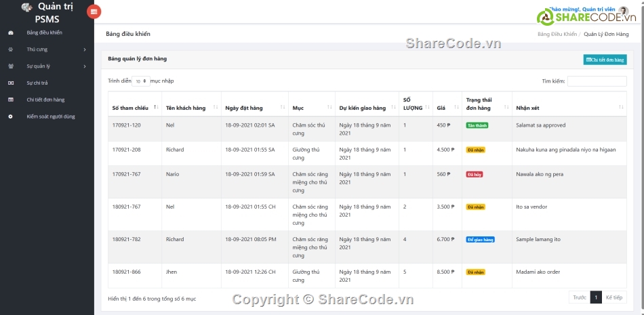Click the dashboard icon beside Bảng điều khiển
Image resolution: width=644 pixels, height=315 pixels.
coord(10,33)
